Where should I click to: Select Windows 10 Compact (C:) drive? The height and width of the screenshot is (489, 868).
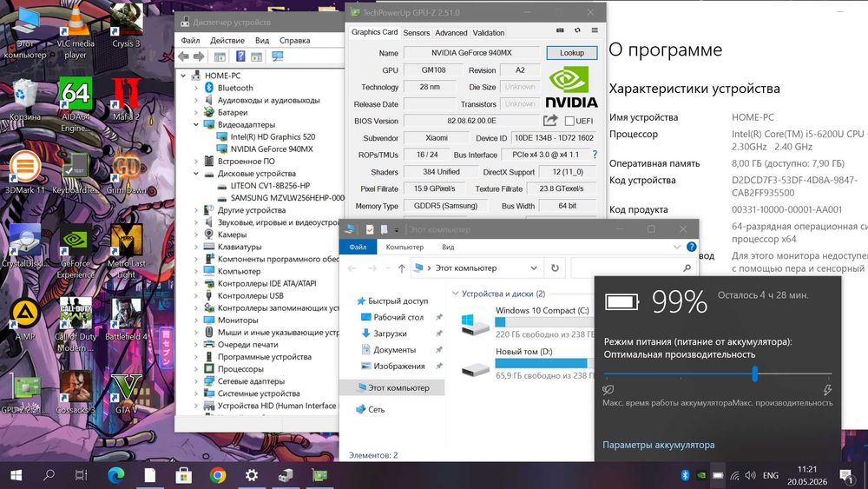pos(526,321)
